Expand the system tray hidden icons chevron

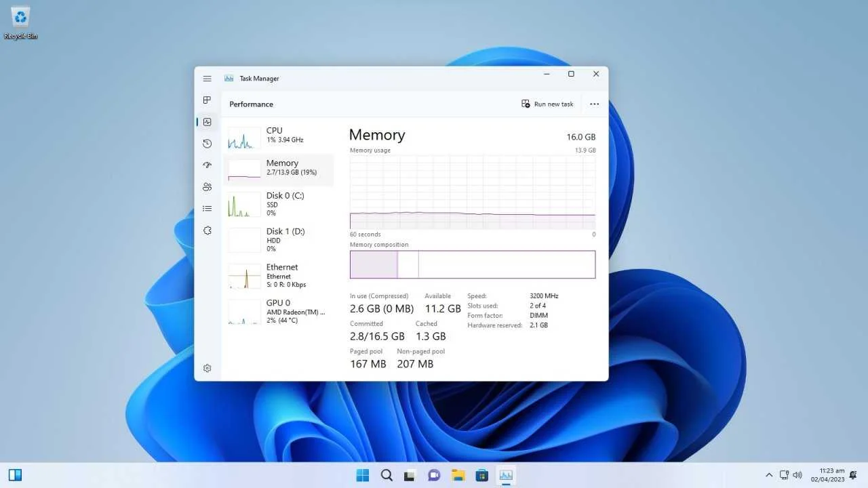[769, 475]
